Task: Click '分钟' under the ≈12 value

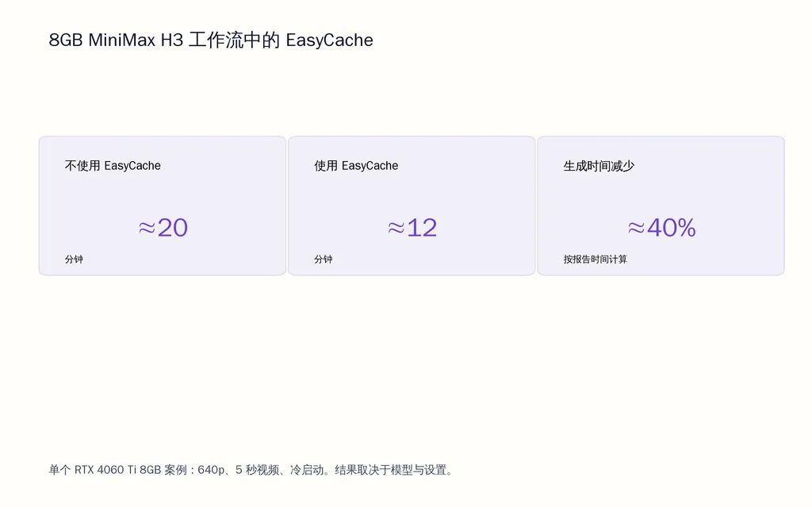Action: (x=324, y=260)
